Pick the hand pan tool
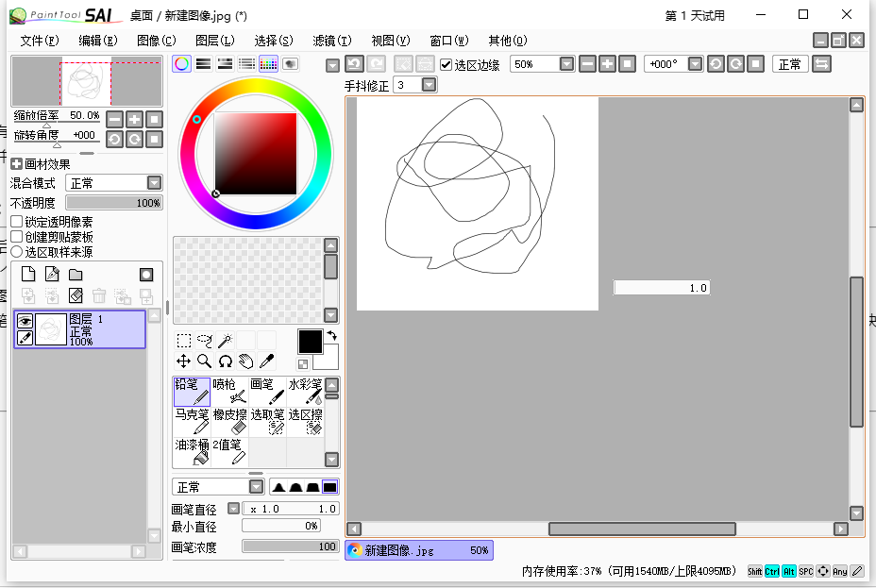Viewport: 876px width, 588px height. [245, 361]
